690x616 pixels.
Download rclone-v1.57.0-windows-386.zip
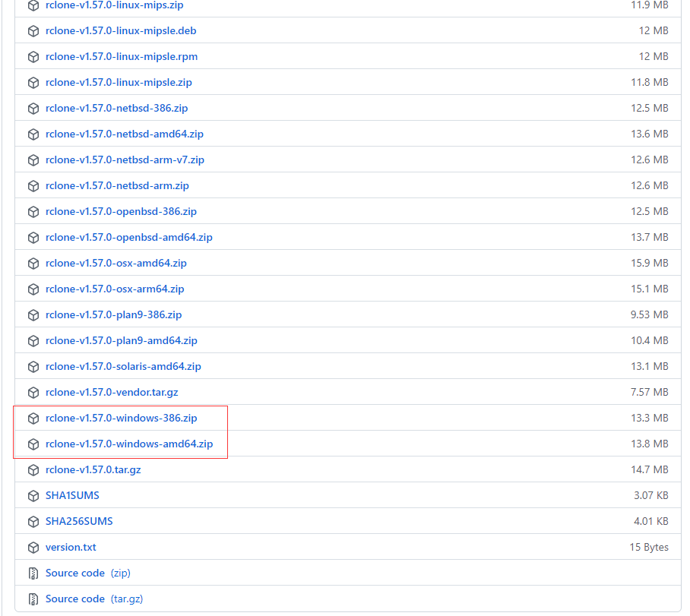click(x=121, y=418)
